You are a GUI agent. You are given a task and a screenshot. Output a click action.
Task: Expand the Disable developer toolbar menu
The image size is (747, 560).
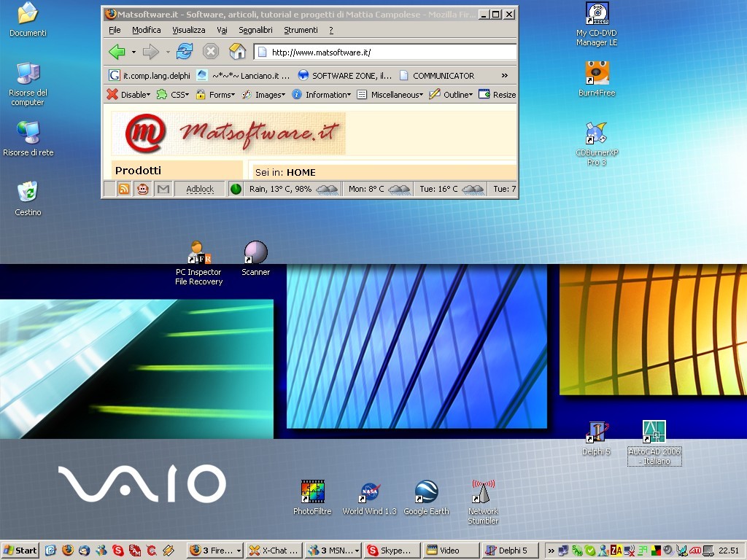click(x=128, y=94)
